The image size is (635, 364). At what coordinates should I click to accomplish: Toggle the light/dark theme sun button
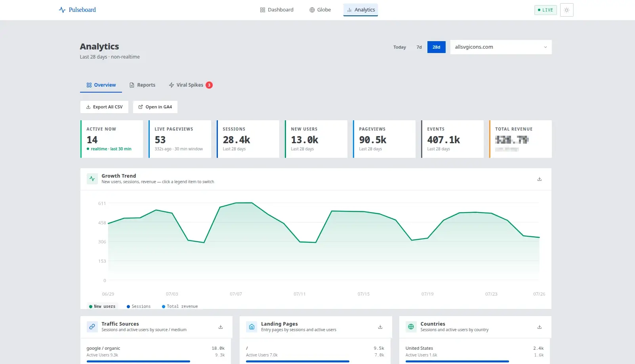tap(566, 10)
